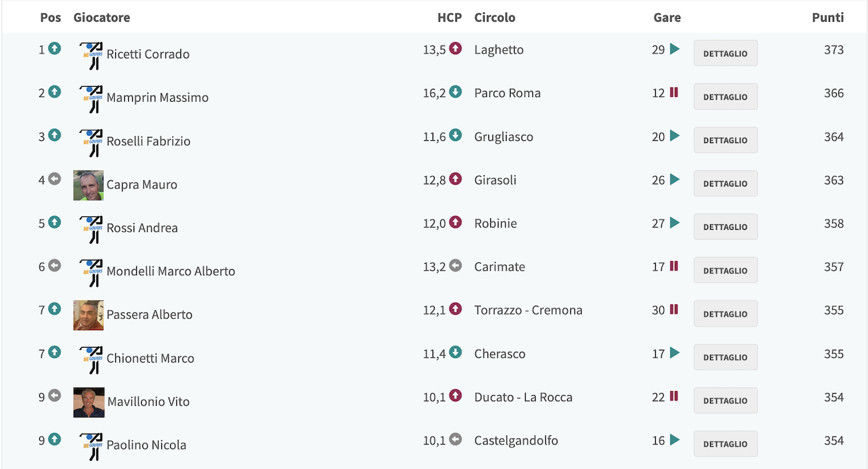The height and width of the screenshot is (469, 868).
Task: Open DETTAGLIO for Paolino Nicola
Action: tap(726, 444)
